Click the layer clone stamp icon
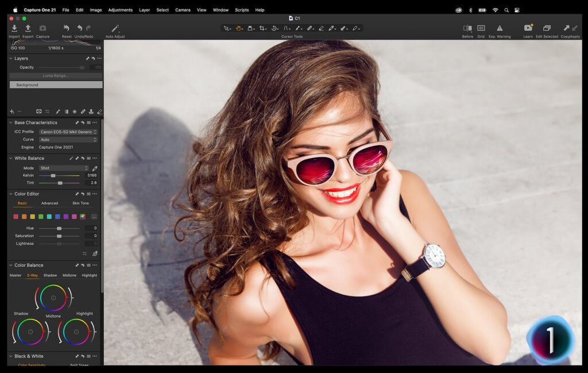The height and width of the screenshot is (373, 588). 91,111
